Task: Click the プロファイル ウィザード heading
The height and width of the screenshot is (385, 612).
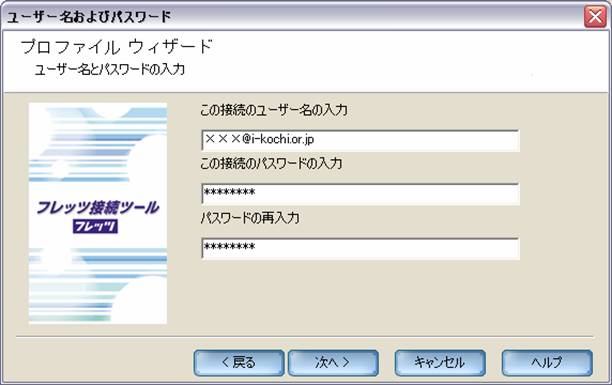Action: (x=117, y=47)
